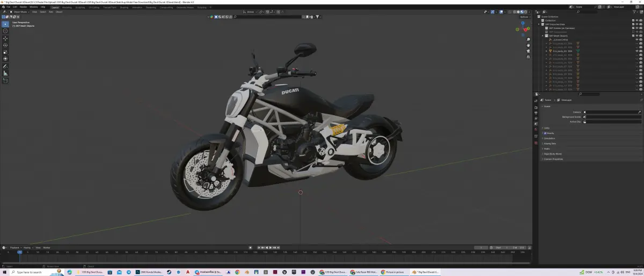644x276 pixels.
Task: Switch to rendered viewport shading
Action: click(x=525, y=11)
